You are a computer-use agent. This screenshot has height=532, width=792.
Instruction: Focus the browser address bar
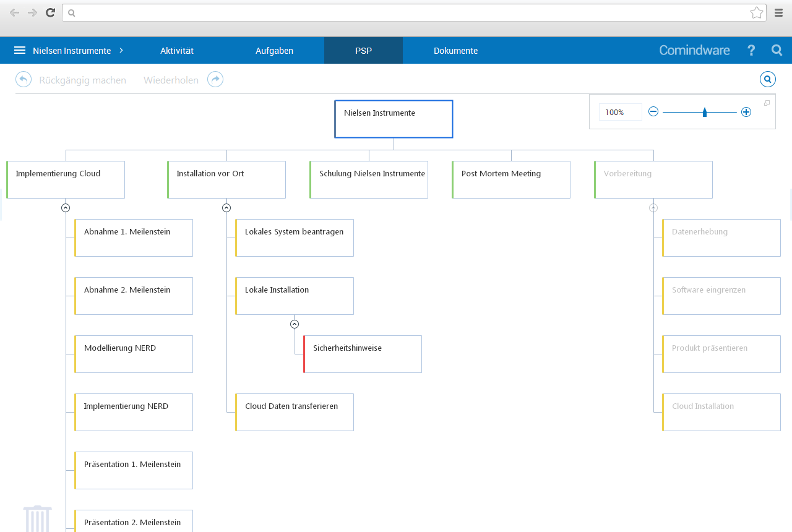point(414,12)
